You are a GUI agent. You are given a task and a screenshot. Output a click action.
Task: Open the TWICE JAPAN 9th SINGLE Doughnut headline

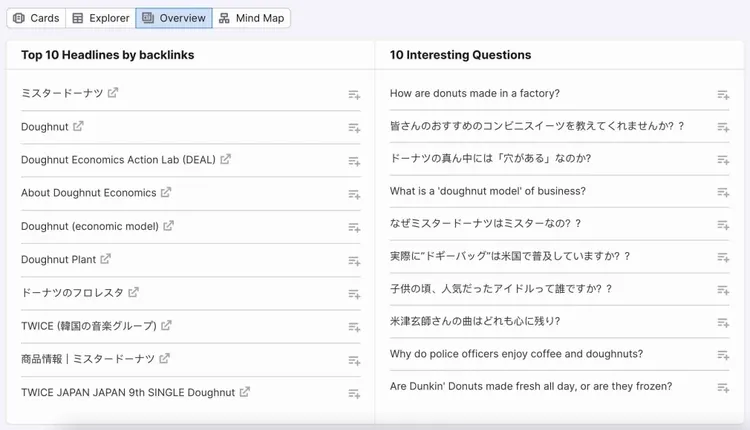point(128,392)
